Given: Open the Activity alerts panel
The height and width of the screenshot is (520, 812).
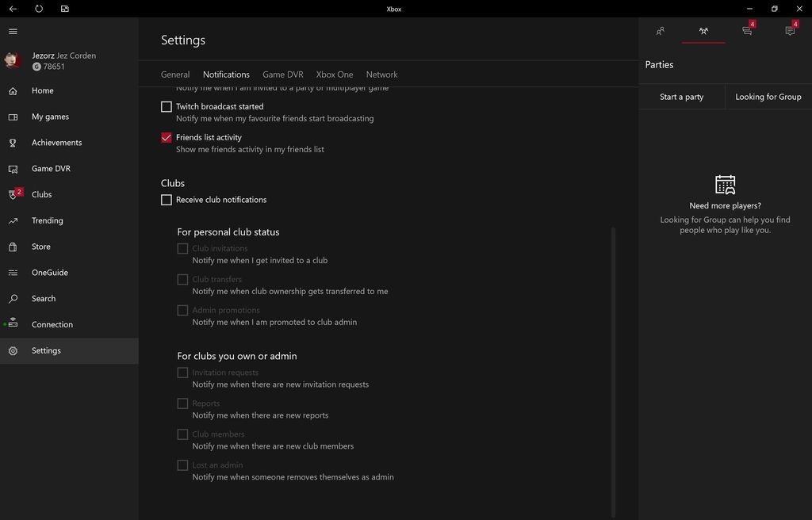Looking at the screenshot, I should click(790, 31).
